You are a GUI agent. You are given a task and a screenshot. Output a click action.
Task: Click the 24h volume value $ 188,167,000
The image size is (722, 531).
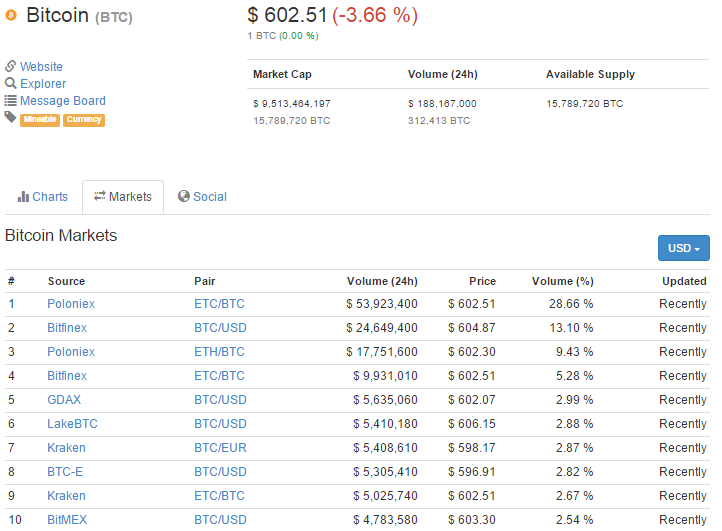[x=442, y=104]
